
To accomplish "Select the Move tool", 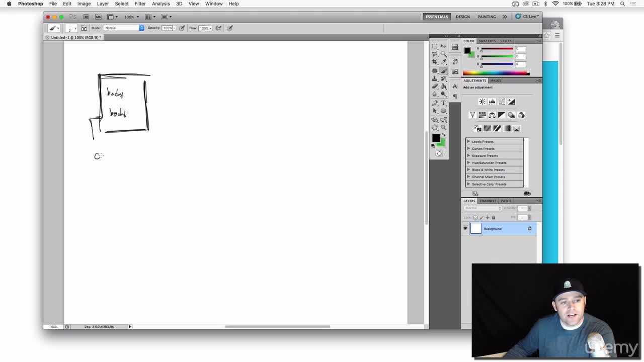I will click(443, 46).
